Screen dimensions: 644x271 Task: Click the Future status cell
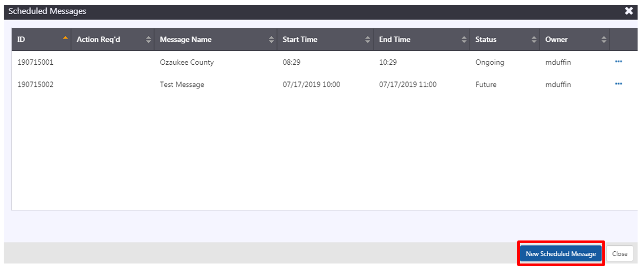[486, 85]
